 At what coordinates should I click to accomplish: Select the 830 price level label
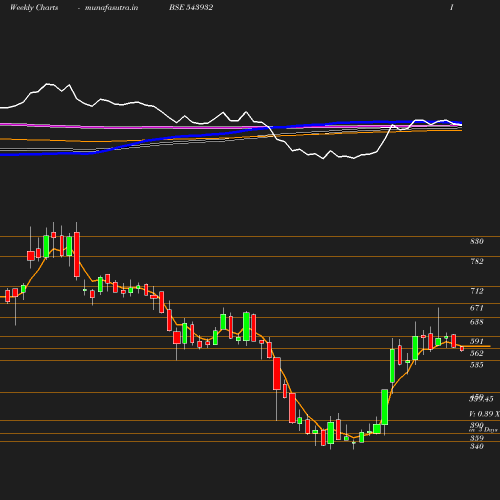(x=477, y=241)
